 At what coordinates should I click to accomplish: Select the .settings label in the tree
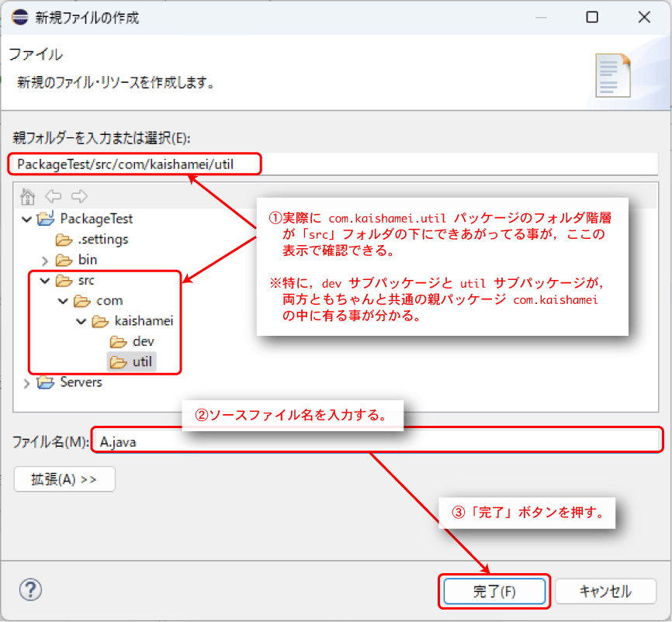pos(103,240)
